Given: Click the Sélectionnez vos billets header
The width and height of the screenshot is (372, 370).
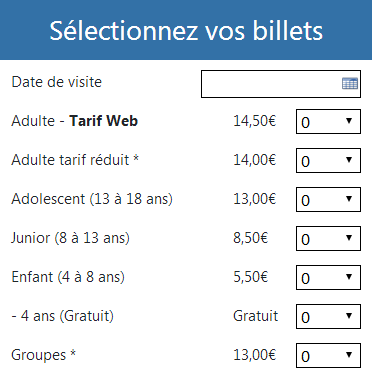Looking at the screenshot, I should pyautogui.click(x=186, y=30).
